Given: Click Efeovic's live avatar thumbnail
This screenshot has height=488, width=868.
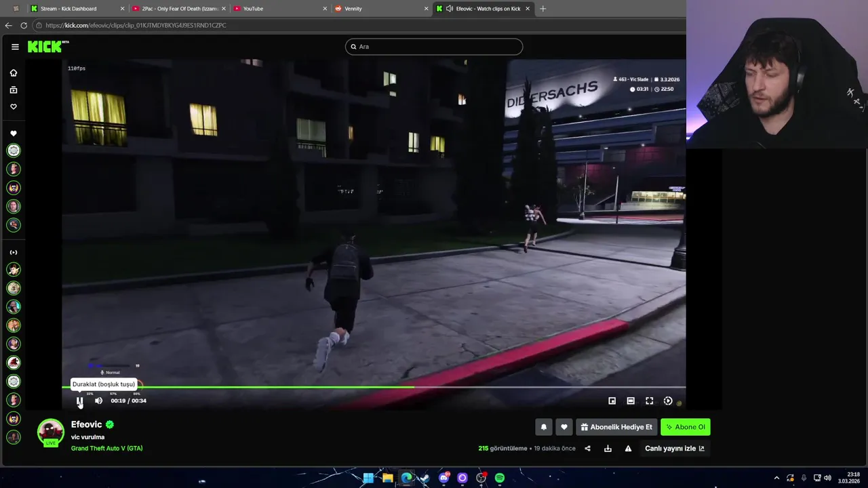Looking at the screenshot, I should [x=50, y=432].
